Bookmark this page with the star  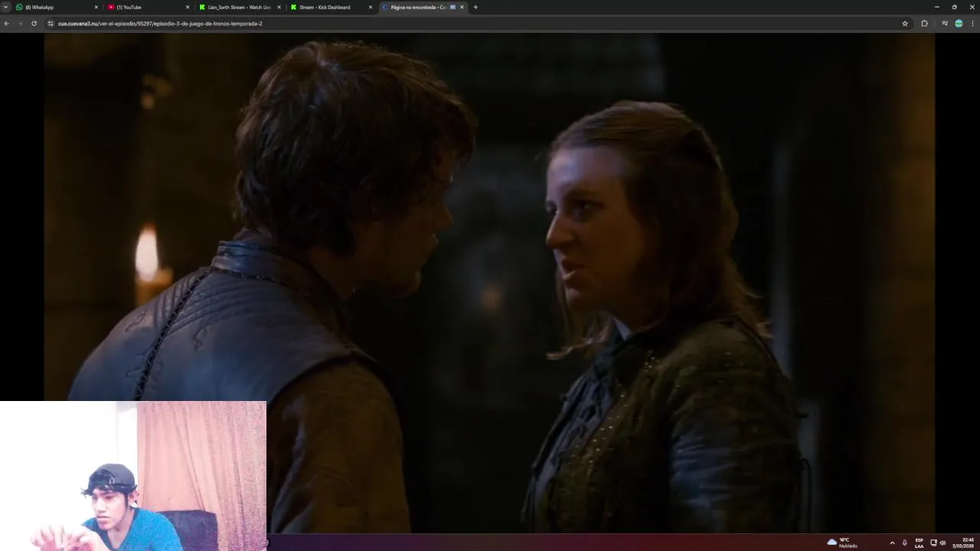pyautogui.click(x=905, y=23)
